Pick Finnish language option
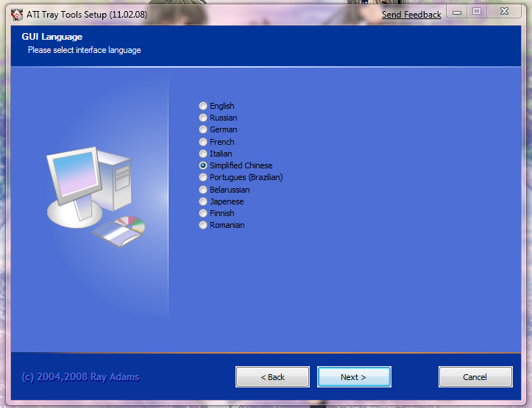 pos(216,213)
